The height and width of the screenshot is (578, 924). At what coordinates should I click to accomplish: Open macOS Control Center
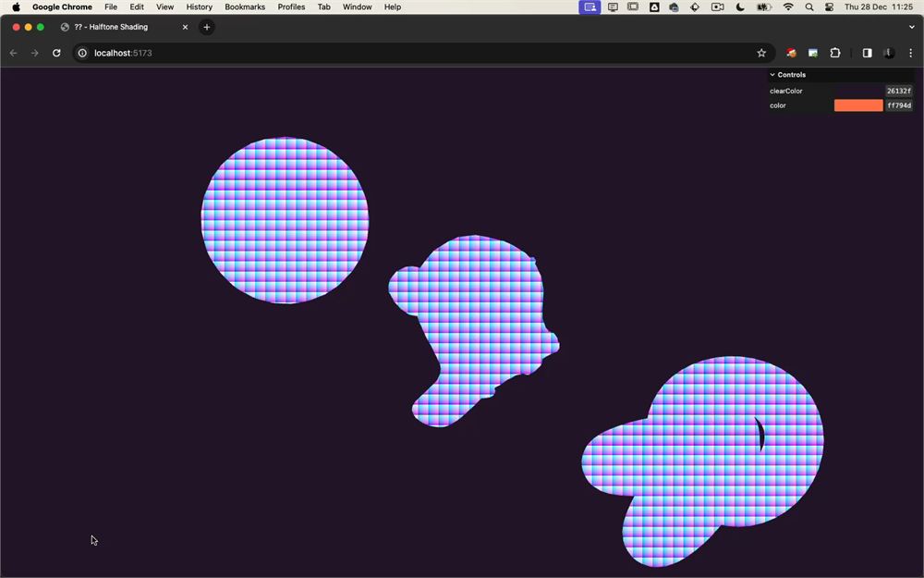[829, 7]
